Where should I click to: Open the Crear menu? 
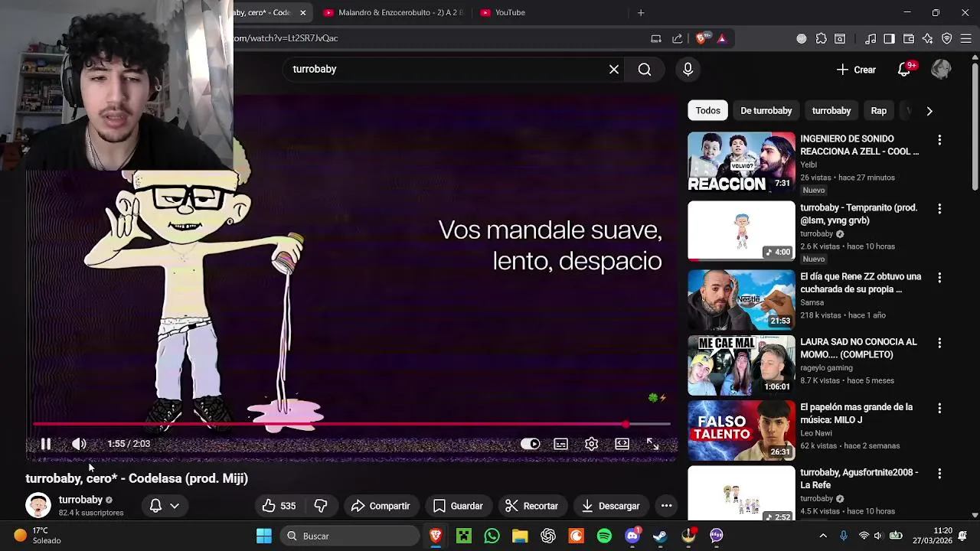856,70
